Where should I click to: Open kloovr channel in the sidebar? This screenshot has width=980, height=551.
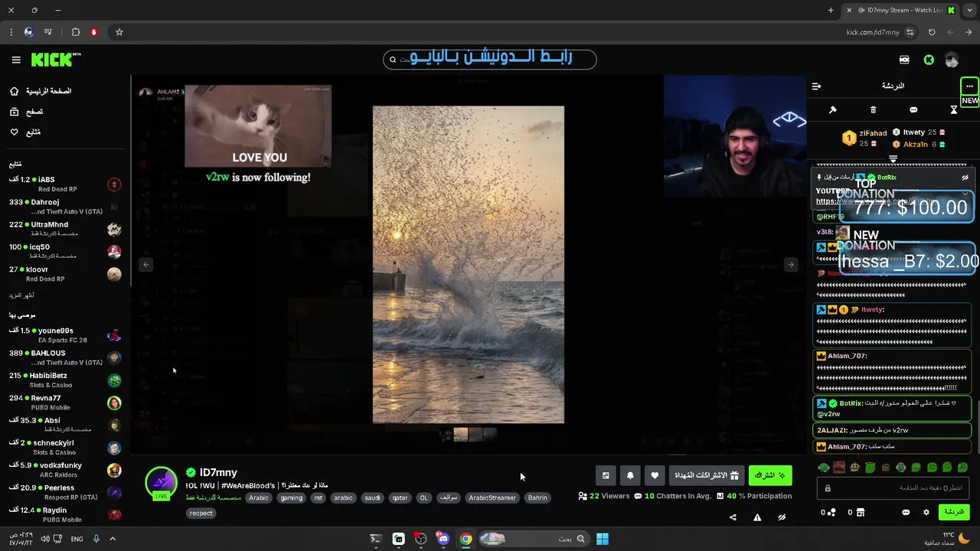(65, 274)
